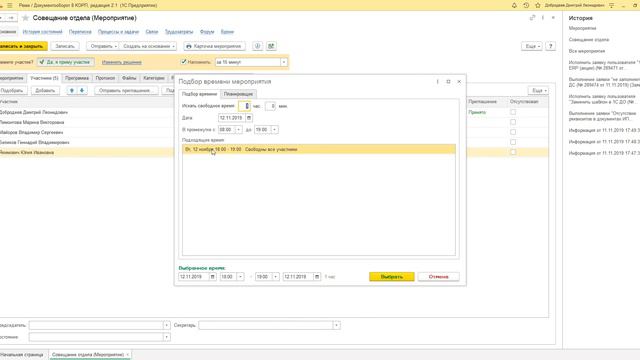The height and width of the screenshot is (360, 640).
Task: Open the Файлы tab
Action: tap(129, 78)
